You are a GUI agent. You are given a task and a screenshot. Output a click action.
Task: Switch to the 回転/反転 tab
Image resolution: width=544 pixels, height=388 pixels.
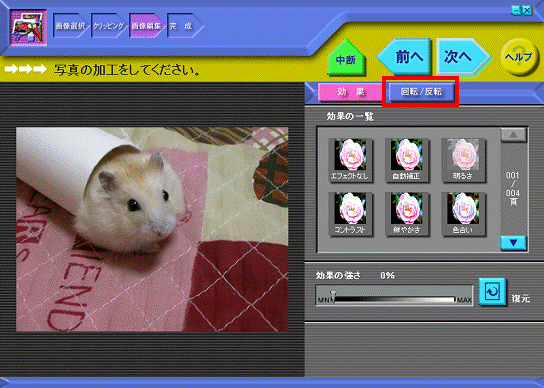click(x=421, y=92)
